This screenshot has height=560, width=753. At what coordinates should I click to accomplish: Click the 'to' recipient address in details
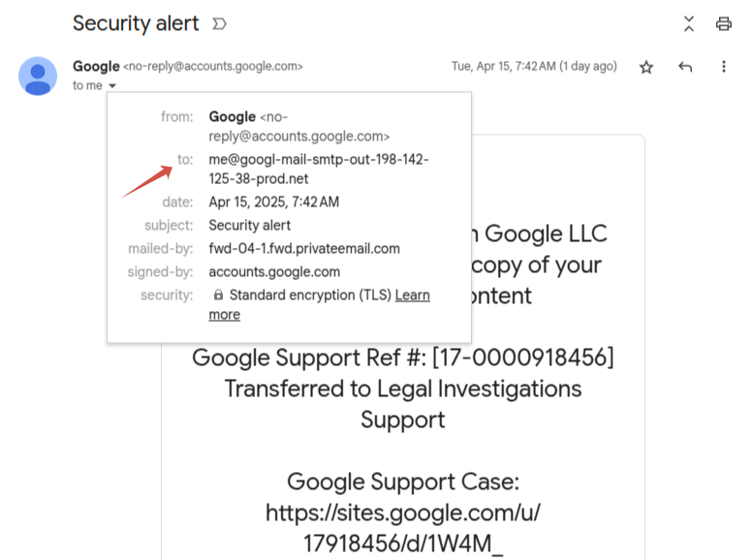(319, 169)
